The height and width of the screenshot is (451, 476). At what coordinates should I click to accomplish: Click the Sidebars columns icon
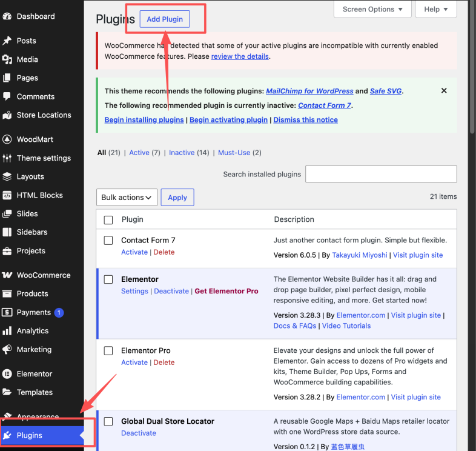(7, 232)
